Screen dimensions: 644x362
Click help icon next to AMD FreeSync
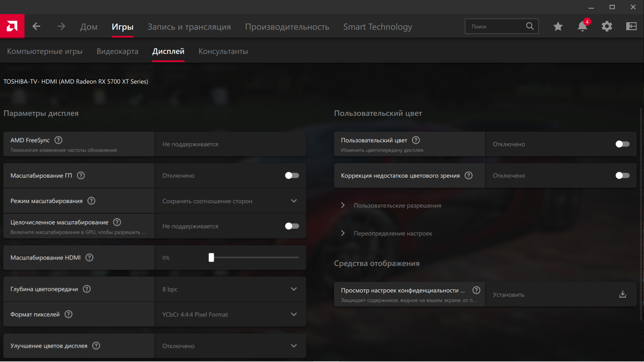(x=58, y=140)
